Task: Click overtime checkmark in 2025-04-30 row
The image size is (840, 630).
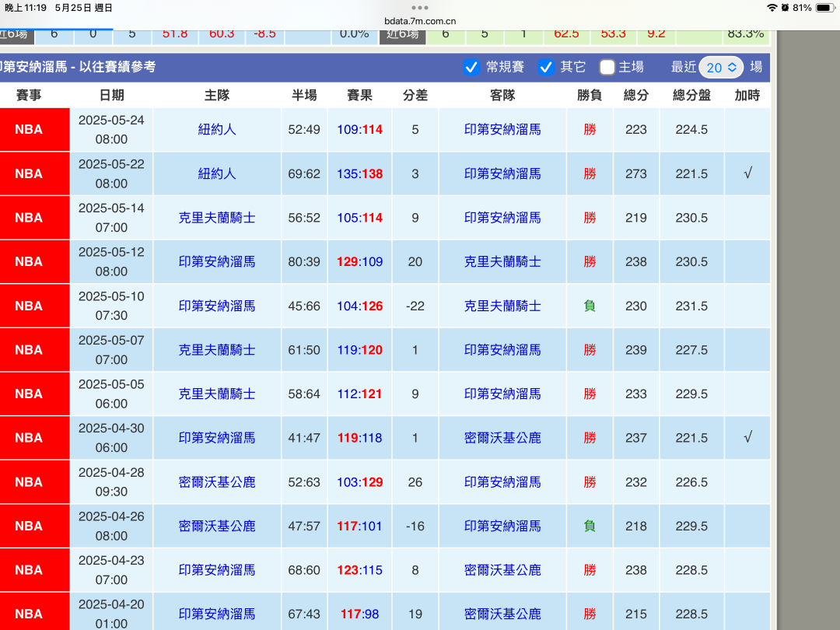Action: 748,437
